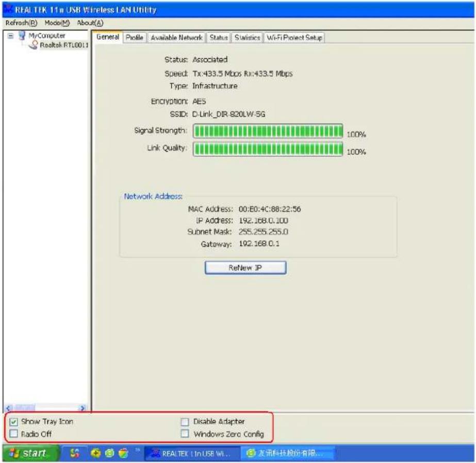Screen dimensions: 476x463
Task: Toggle the Show Tray Icon checkbox
Action: [13, 422]
